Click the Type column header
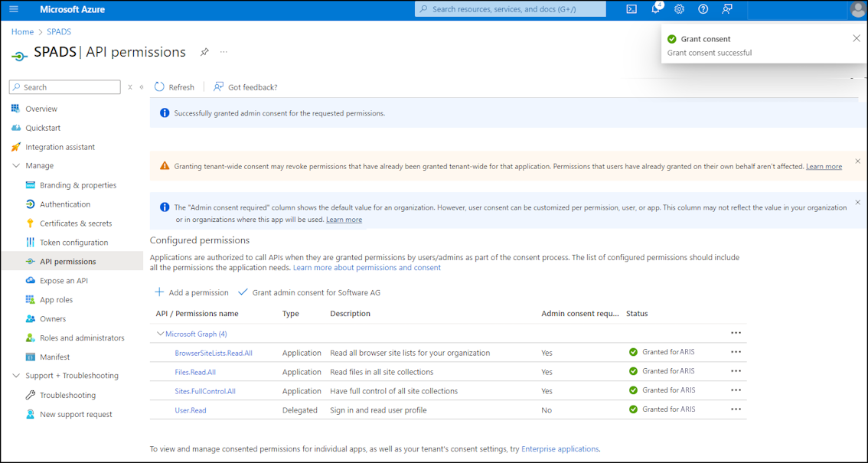 click(291, 313)
